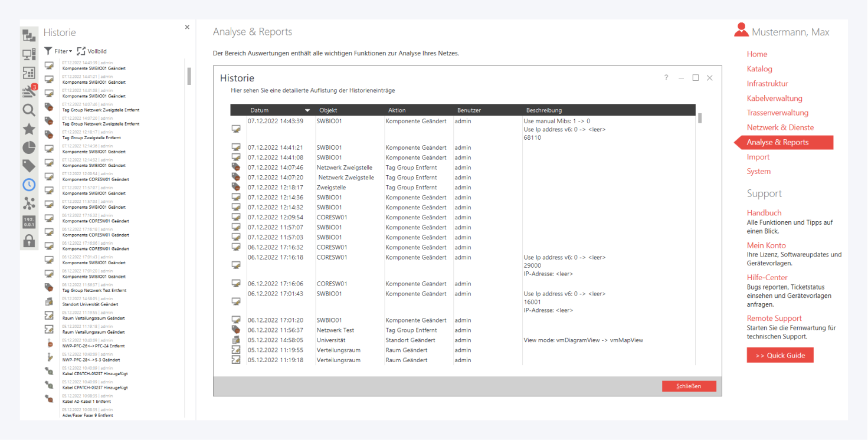
Task: Click the Objekt column header
Action: (x=328, y=110)
